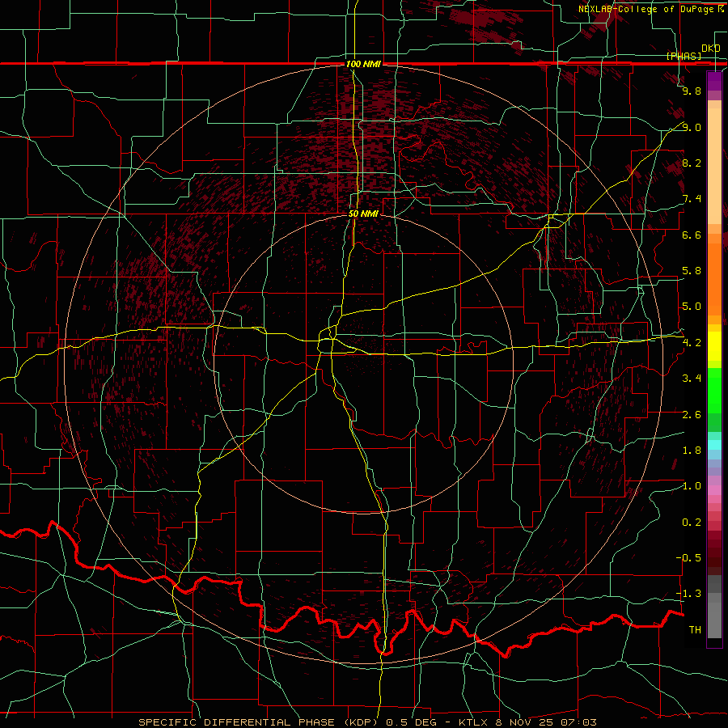This screenshot has height=728, width=728.
Task: Select the orange band on color bar
Action: 714,278
